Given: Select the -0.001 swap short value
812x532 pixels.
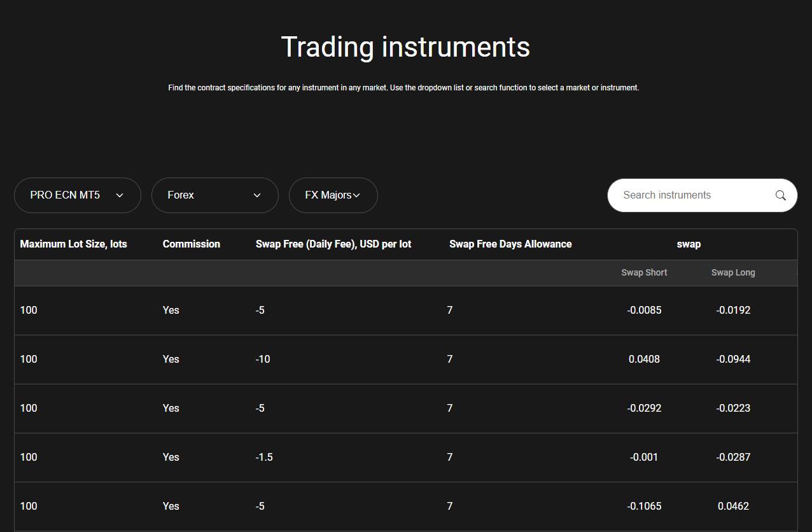Looking at the screenshot, I should click(644, 458).
